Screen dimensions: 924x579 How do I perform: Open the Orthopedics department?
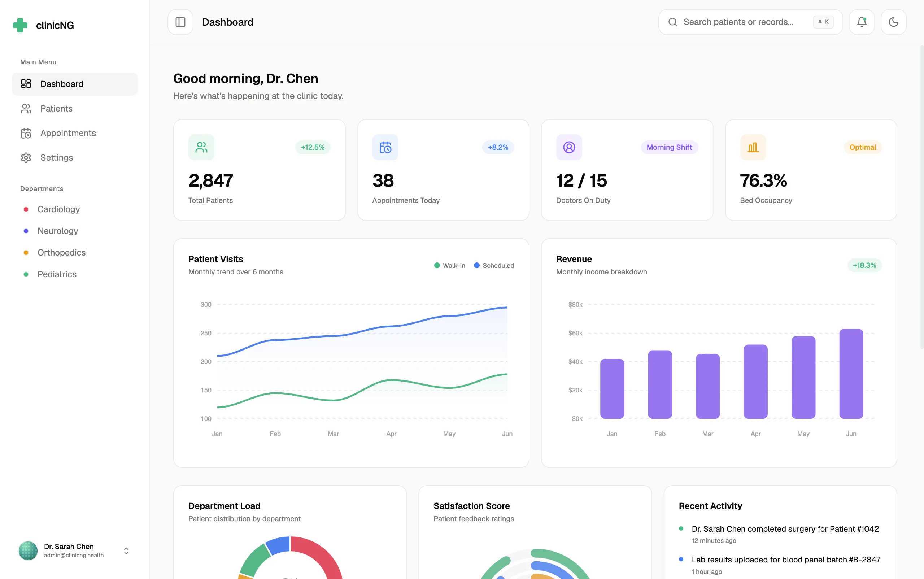coord(75,252)
